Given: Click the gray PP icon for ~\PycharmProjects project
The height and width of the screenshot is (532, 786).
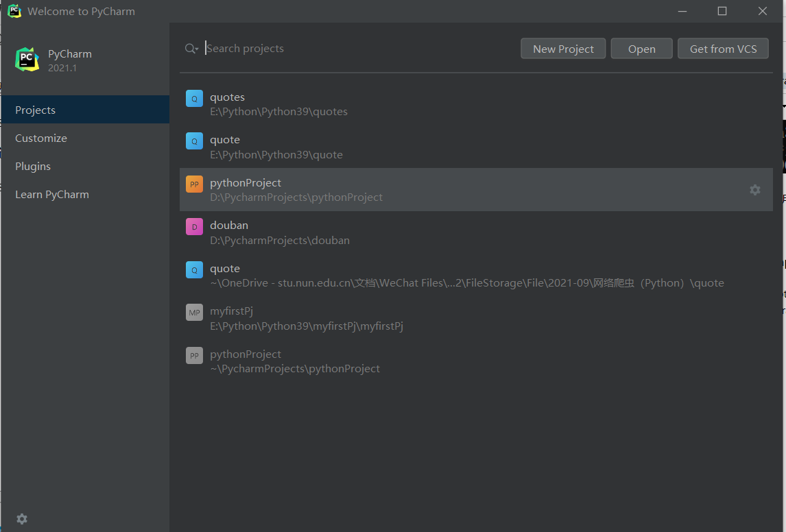Looking at the screenshot, I should point(195,356).
